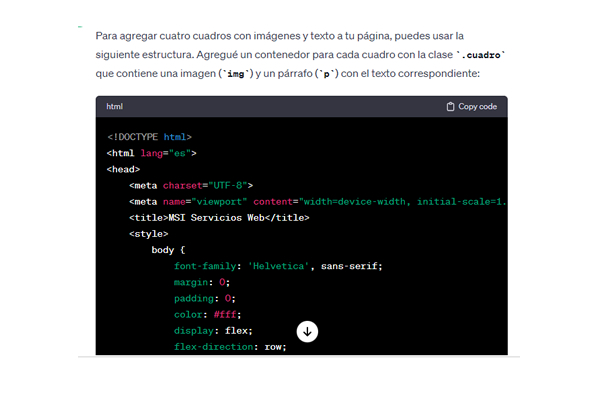Image resolution: width=600 pixels, height=400 pixels.
Task: Click the body { selector line
Action: [x=169, y=250]
